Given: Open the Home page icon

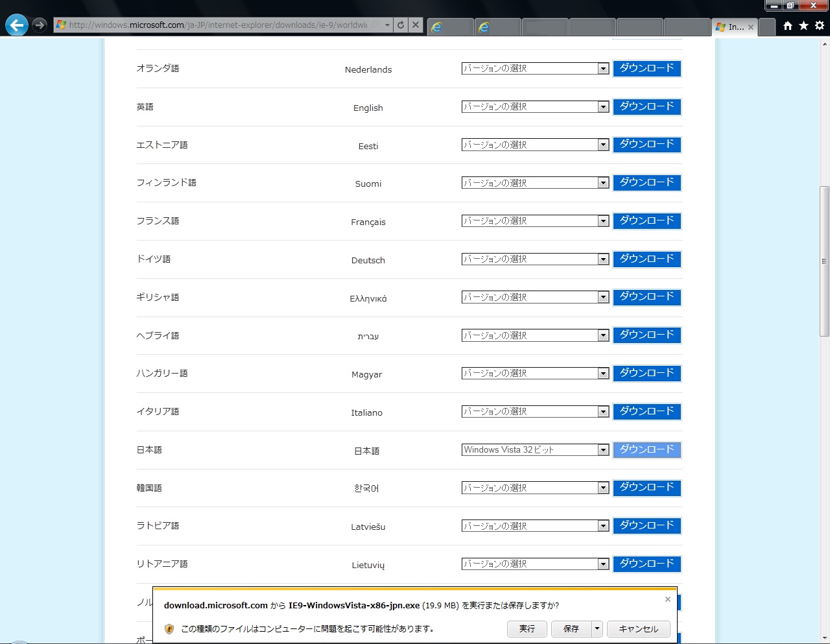Looking at the screenshot, I should 788,26.
